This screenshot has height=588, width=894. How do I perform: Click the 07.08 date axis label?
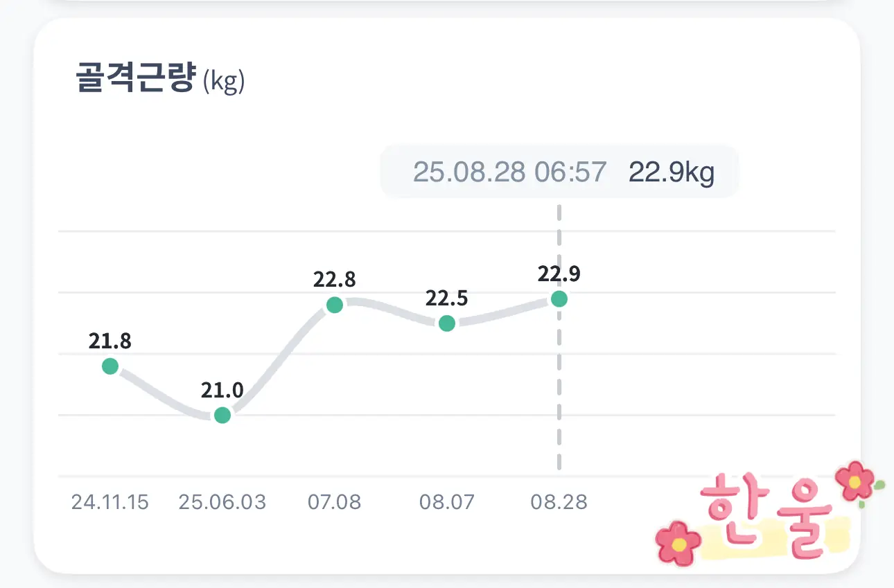[335, 502]
